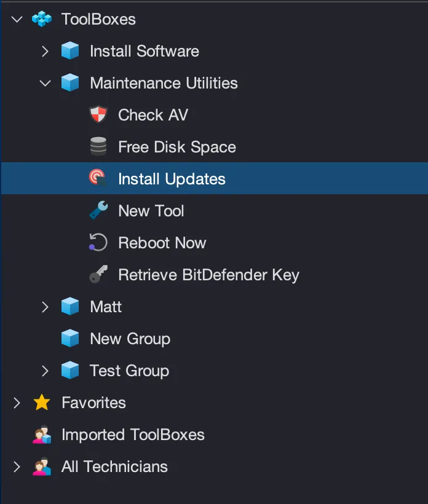Click the Maintenance Utilities cube icon

click(70, 83)
